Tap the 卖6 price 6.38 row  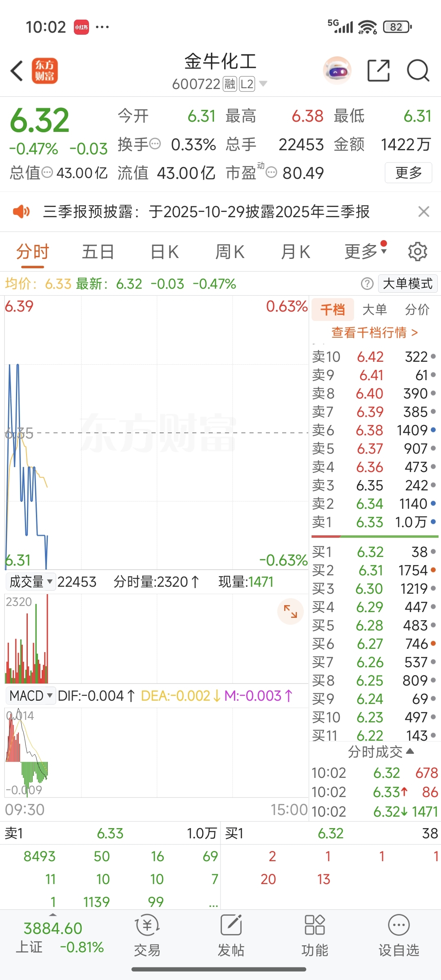click(x=374, y=430)
